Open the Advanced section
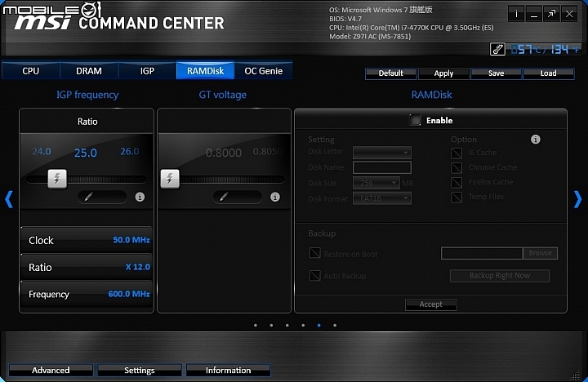Screen dimensions: 588x382 coord(51,371)
